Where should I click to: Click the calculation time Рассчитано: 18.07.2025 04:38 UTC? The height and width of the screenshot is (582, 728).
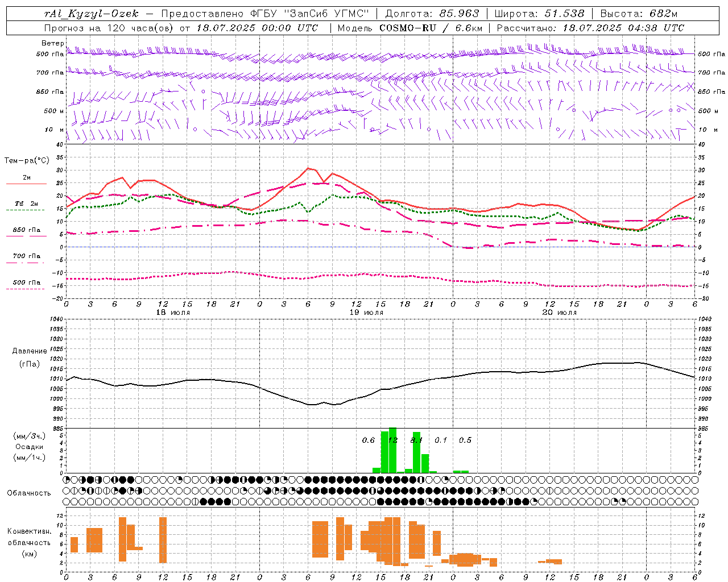point(590,28)
